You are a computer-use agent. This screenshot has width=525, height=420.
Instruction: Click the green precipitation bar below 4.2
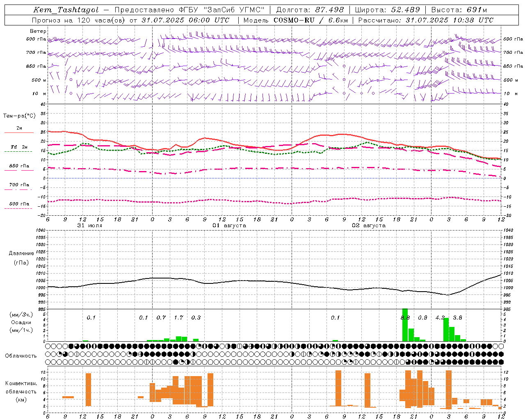click(x=446, y=329)
